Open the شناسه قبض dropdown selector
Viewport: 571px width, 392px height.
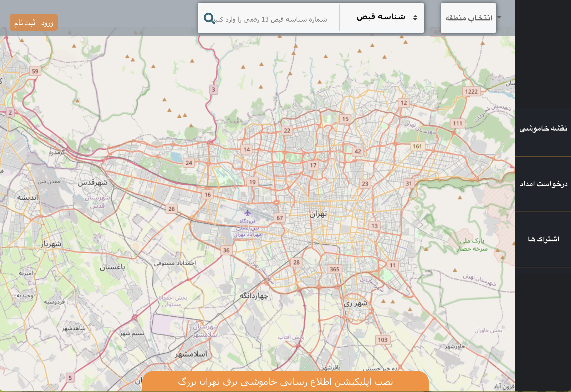click(382, 18)
